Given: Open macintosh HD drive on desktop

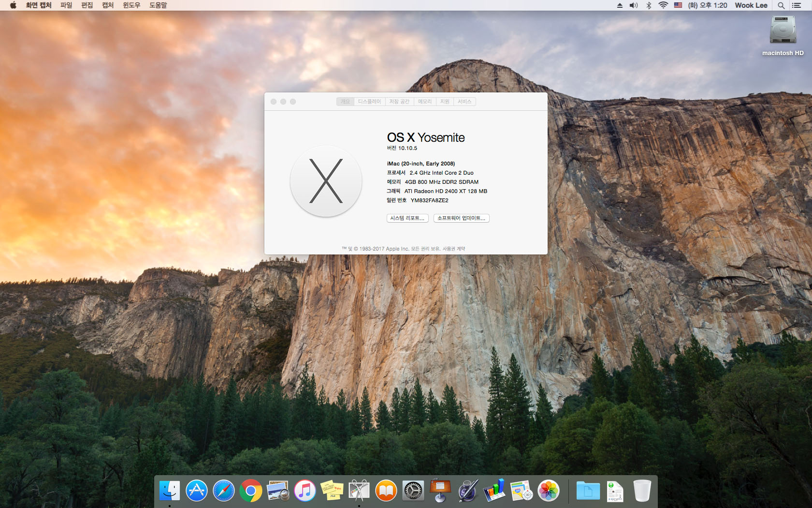Looking at the screenshot, I should (783, 31).
